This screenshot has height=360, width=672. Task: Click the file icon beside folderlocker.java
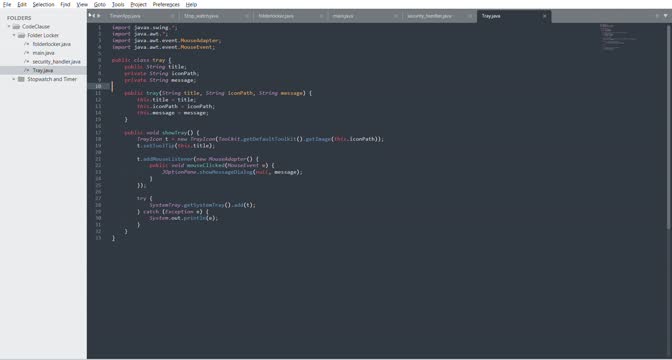[x=27, y=44]
